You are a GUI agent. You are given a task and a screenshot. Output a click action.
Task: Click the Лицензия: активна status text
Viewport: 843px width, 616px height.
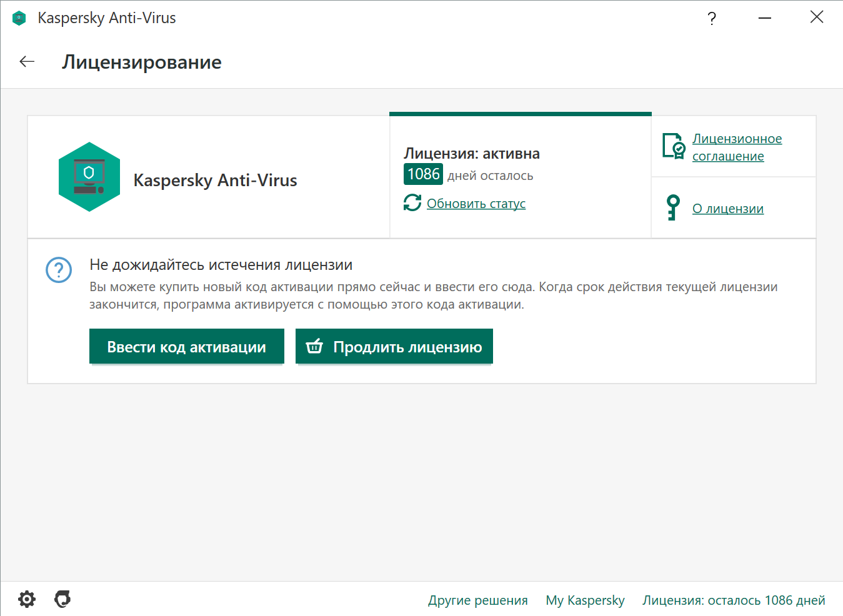pyautogui.click(x=472, y=154)
